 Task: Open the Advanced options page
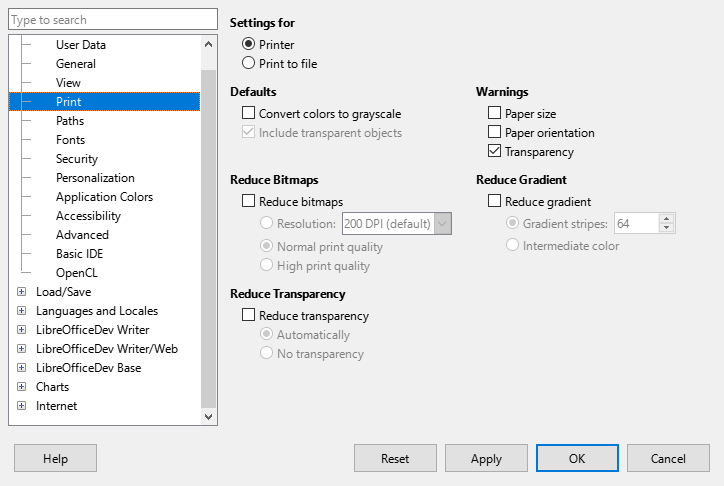point(82,234)
